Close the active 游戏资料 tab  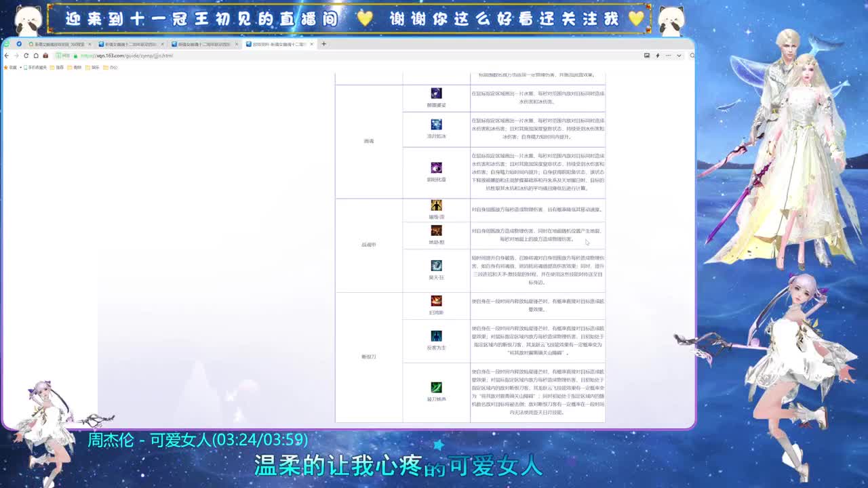(311, 44)
